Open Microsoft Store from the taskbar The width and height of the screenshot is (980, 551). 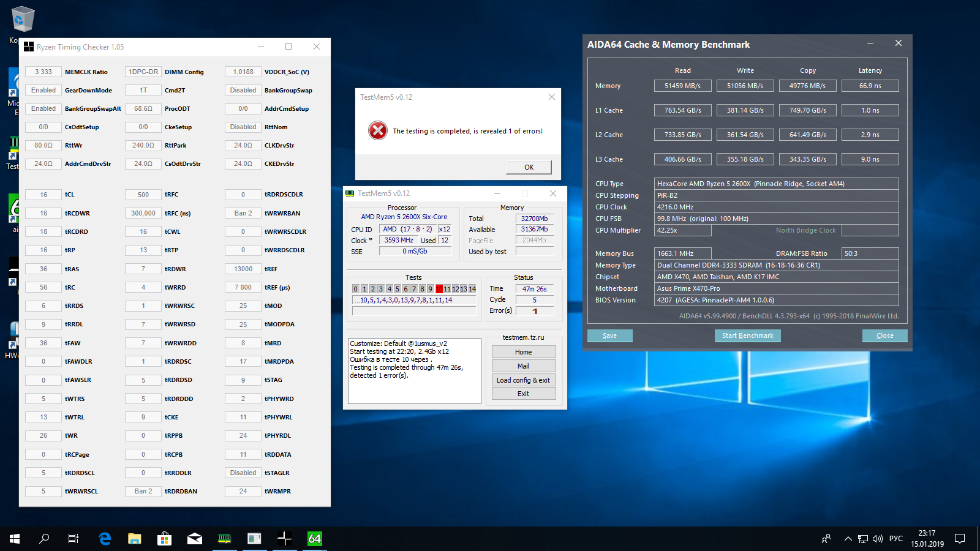164,539
